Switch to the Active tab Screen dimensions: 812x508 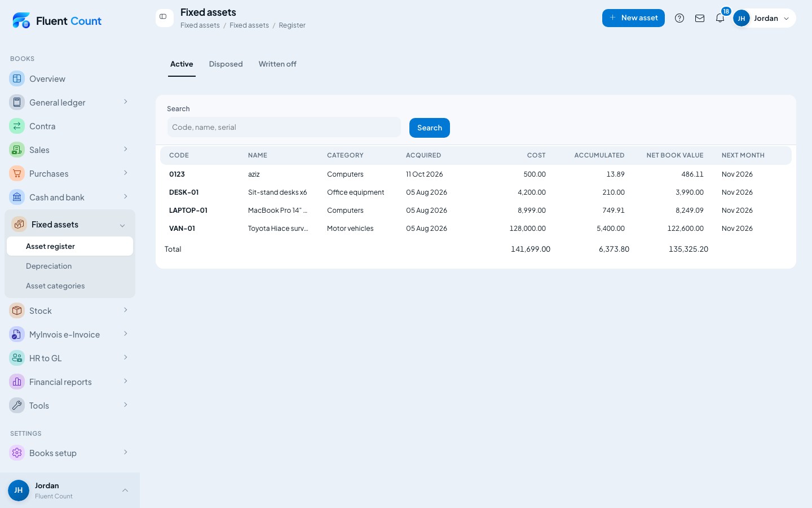[x=182, y=64]
